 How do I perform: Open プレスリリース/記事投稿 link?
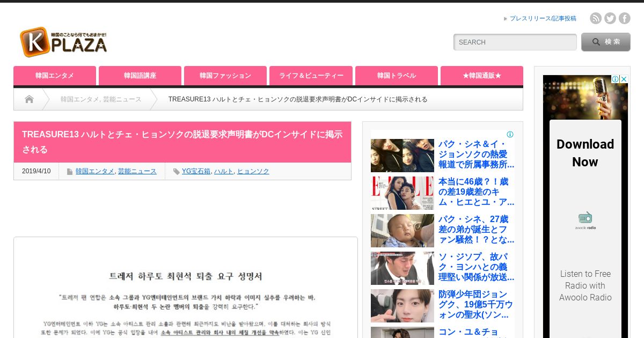(x=543, y=18)
